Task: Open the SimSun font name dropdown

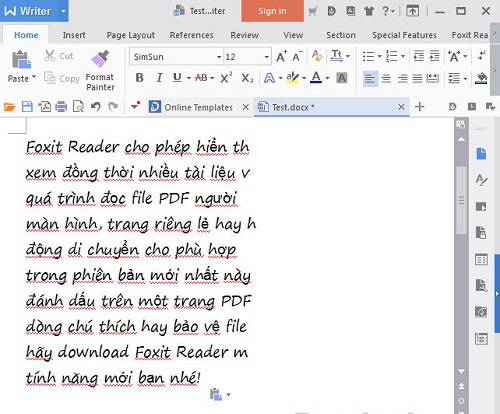Action: (219, 57)
